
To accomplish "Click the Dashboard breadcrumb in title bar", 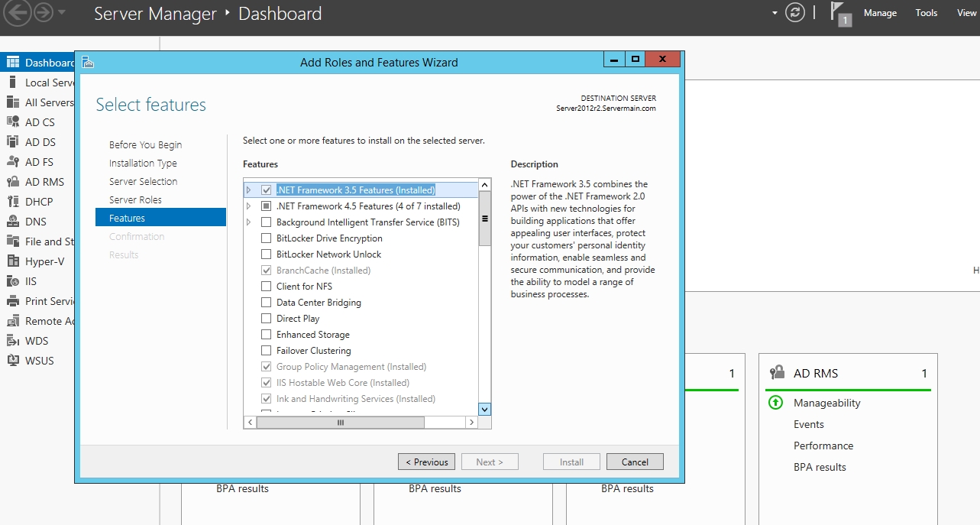I will (280, 14).
